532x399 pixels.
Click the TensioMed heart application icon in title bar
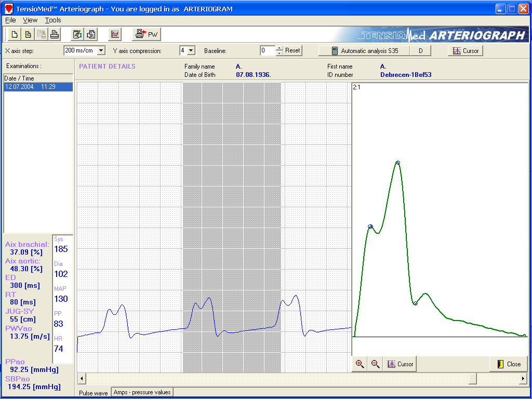pos(8,8)
